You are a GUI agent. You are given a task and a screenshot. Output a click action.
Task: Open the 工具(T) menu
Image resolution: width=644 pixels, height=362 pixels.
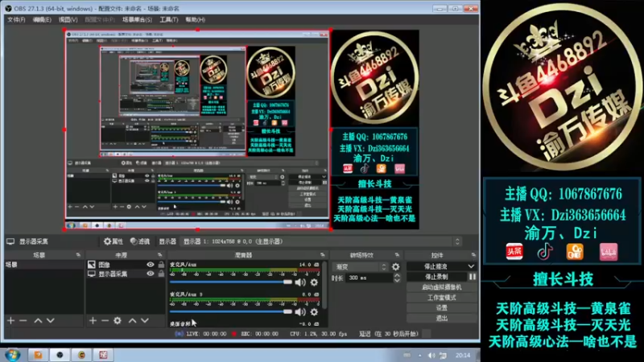click(169, 19)
